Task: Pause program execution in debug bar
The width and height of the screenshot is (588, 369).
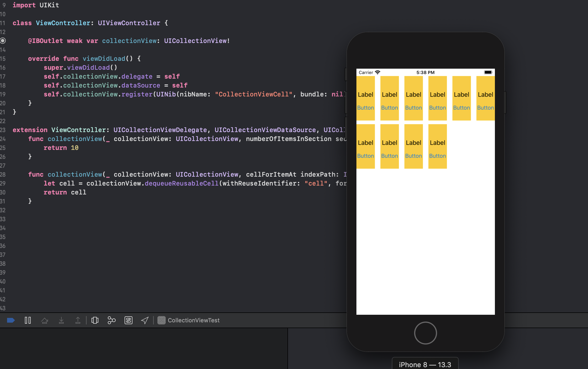Action: [28, 320]
